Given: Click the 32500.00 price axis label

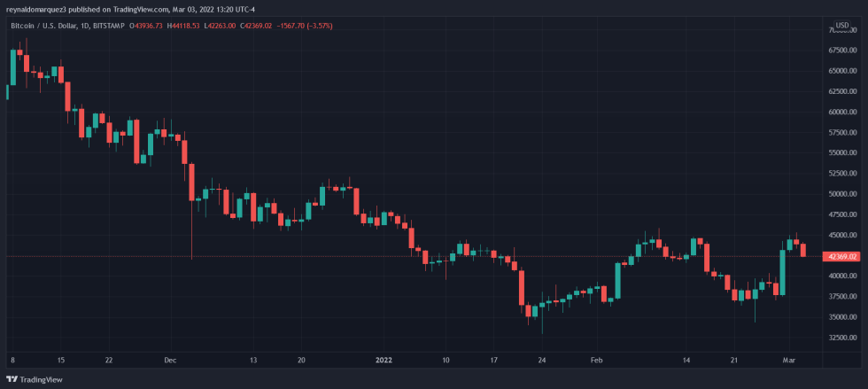Looking at the screenshot, I should 842,338.
